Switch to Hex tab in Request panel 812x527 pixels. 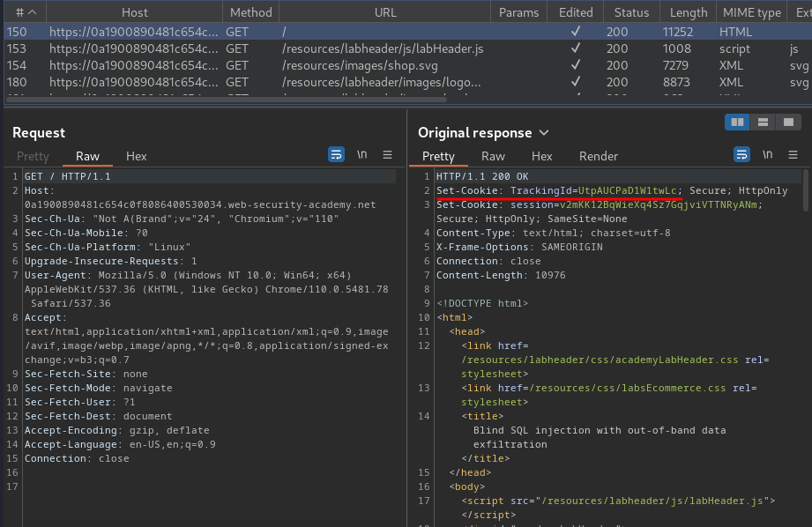click(136, 156)
